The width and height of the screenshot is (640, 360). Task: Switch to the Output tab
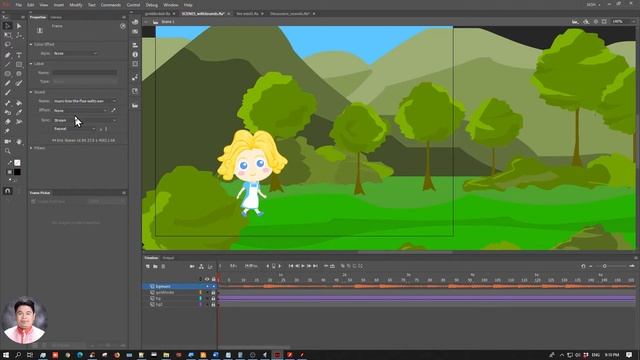[x=168, y=258]
